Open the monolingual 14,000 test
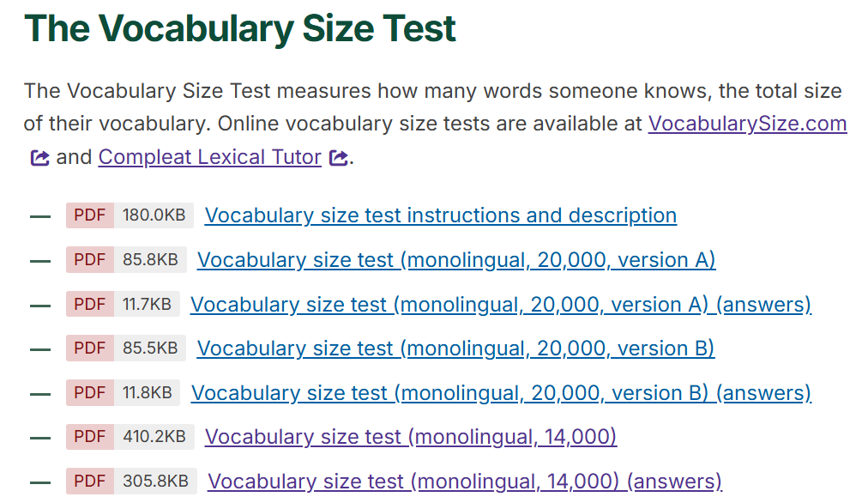Image resolution: width=868 pixels, height=503 pixels. (411, 437)
